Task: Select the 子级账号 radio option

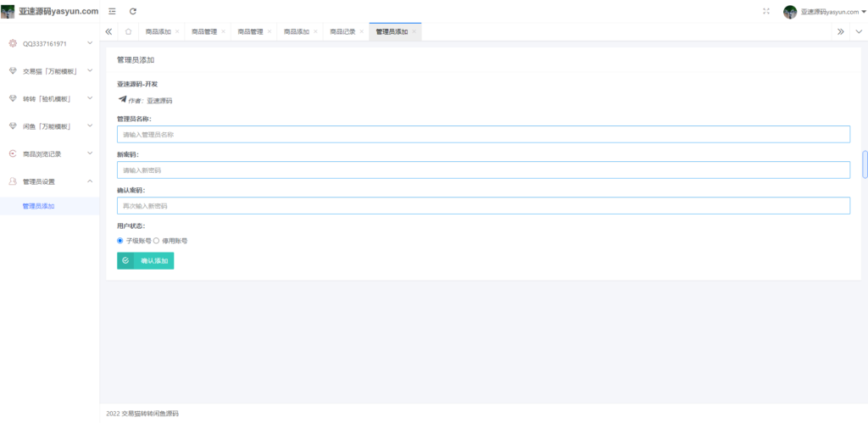Action: (x=120, y=241)
